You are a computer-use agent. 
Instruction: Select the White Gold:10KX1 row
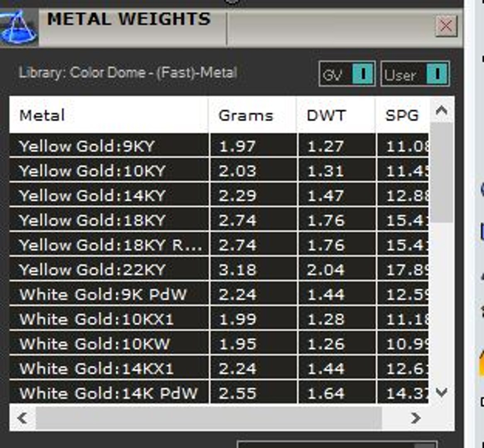pyautogui.click(x=219, y=319)
